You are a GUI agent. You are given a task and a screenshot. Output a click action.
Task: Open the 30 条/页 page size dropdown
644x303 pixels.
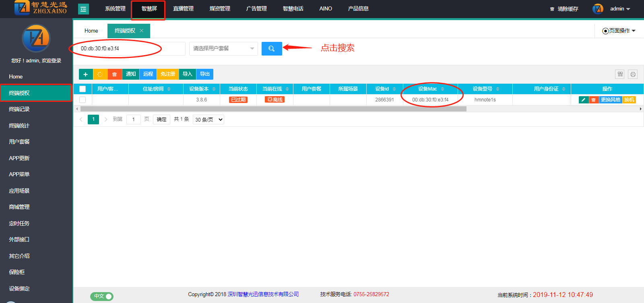click(208, 120)
